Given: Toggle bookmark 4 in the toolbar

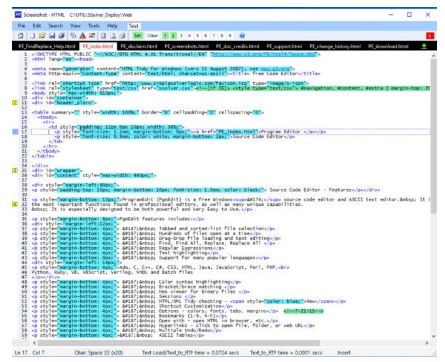Looking at the screenshot, I should point(189,36).
